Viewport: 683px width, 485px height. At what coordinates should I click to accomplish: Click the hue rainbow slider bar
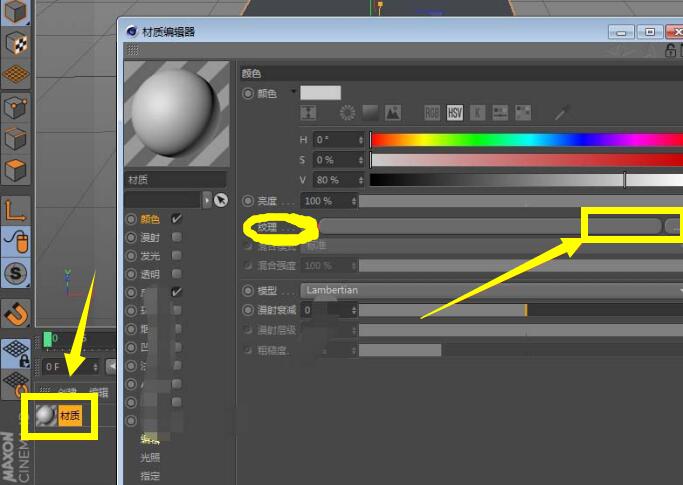point(527,140)
